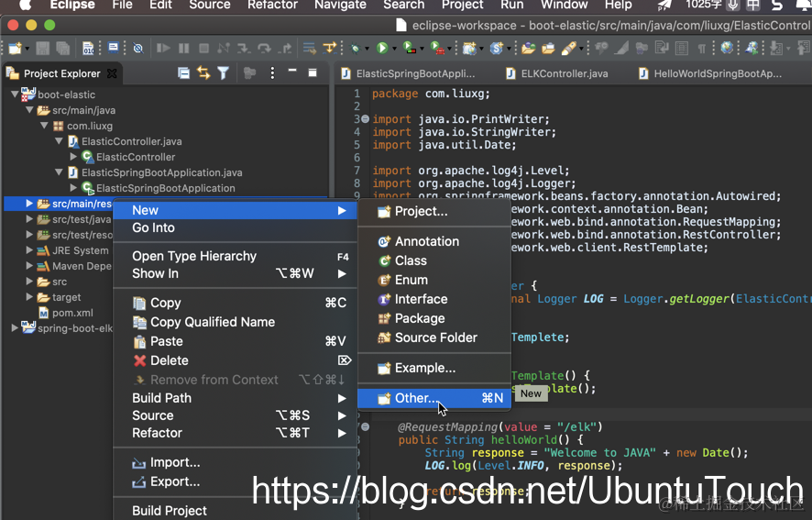Click the Suspend debug icon
Image resolution: width=812 pixels, height=520 pixels.
184,49
